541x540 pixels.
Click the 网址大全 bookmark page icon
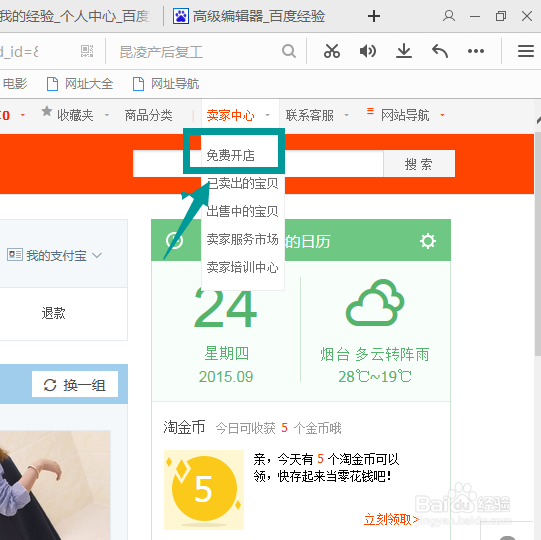point(52,84)
